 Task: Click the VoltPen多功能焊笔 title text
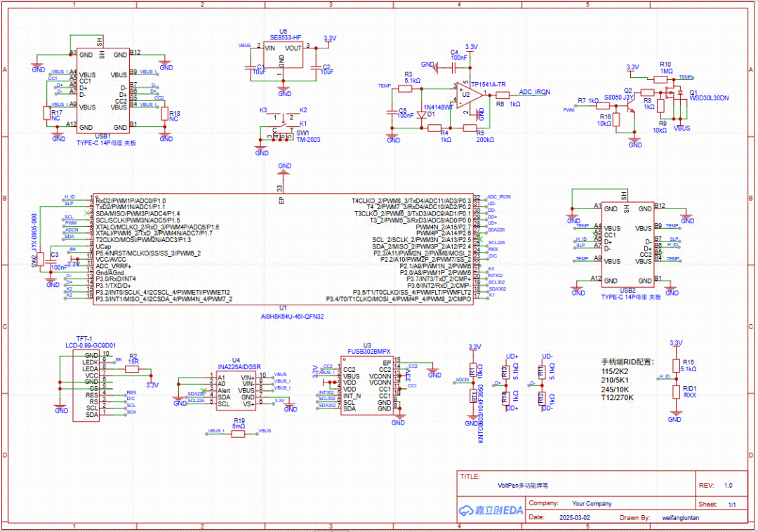point(523,486)
